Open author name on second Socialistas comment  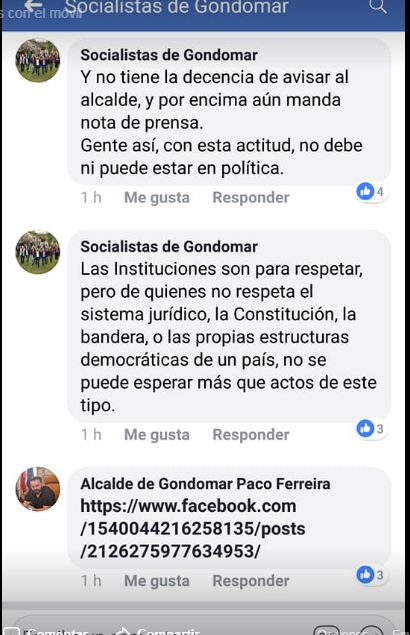(169, 247)
